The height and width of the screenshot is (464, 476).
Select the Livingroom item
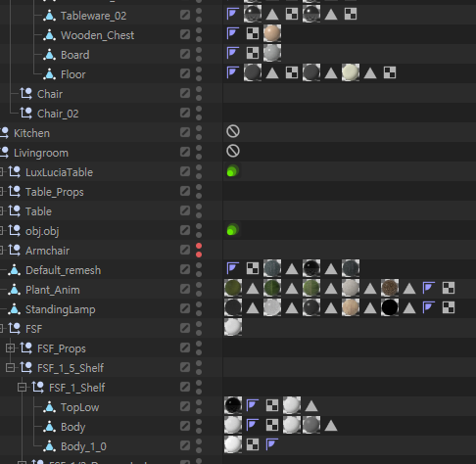pos(41,153)
